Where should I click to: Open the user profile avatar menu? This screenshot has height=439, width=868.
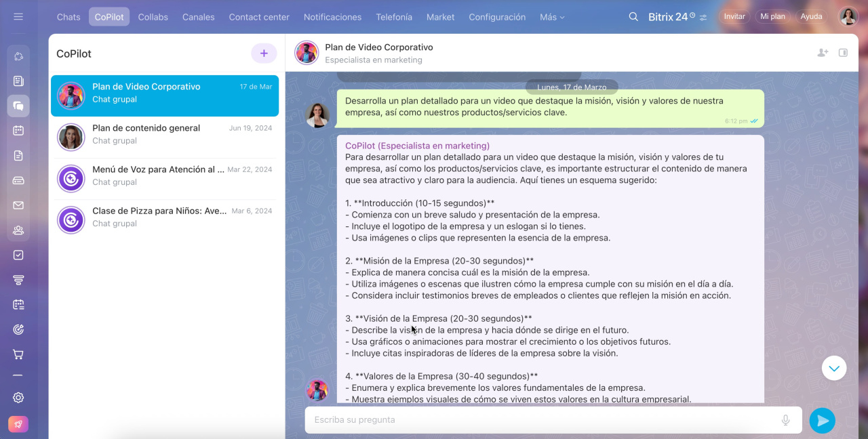(x=848, y=17)
